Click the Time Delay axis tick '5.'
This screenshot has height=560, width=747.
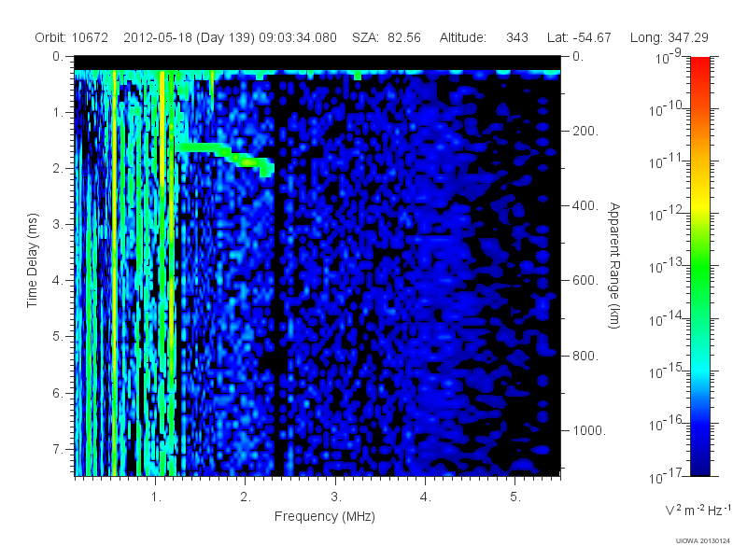[x=58, y=336]
